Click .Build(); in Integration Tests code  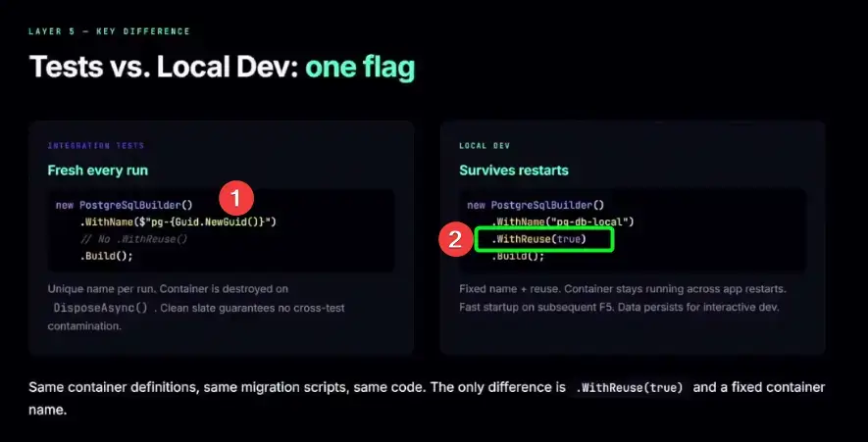(106, 256)
